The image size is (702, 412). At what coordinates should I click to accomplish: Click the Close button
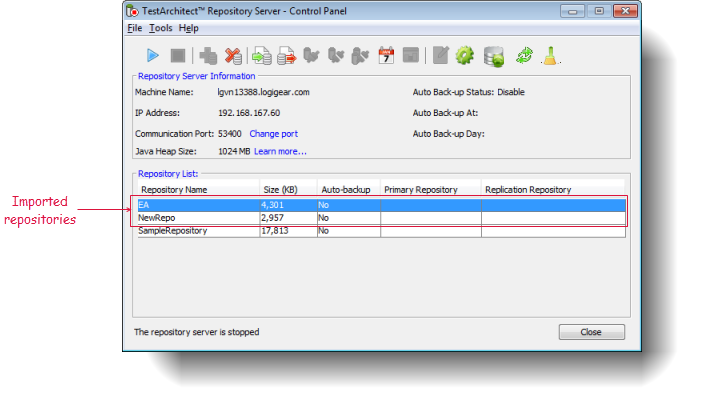[591, 332]
